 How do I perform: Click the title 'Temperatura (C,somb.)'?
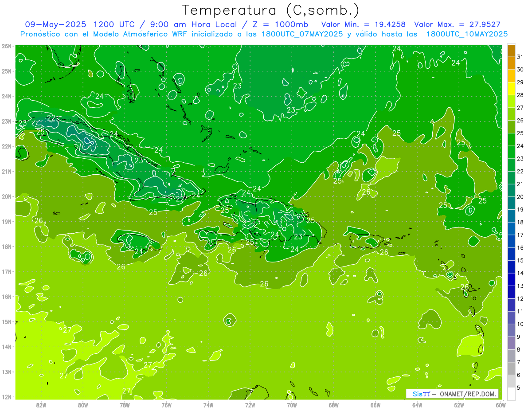[270, 10]
